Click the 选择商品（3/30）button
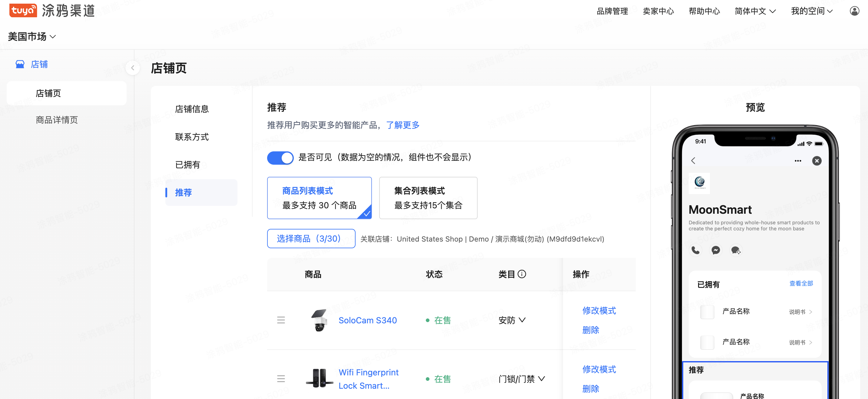Image resolution: width=868 pixels, height=399 pixels. click(x=311, y=238)
